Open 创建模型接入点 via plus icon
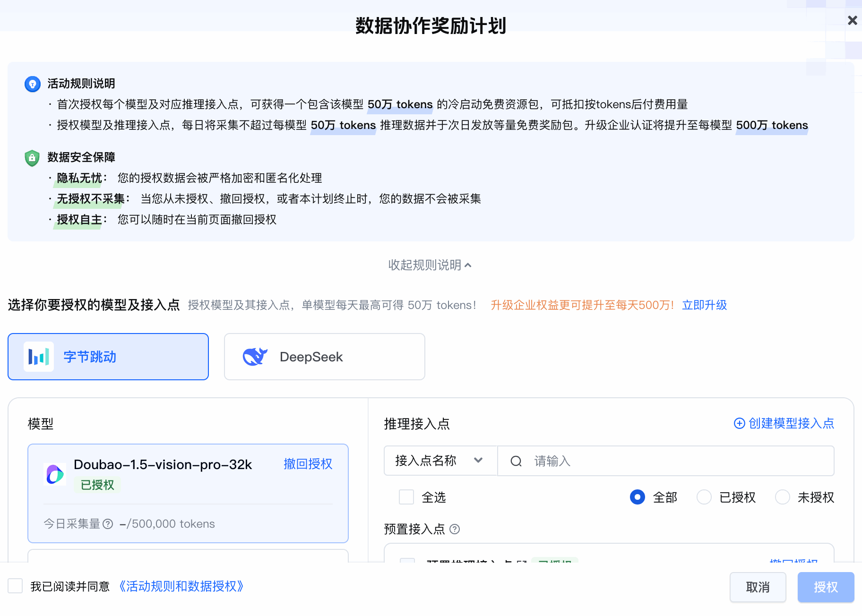This screenshot has width=862, height=616. tap(739, 424)
